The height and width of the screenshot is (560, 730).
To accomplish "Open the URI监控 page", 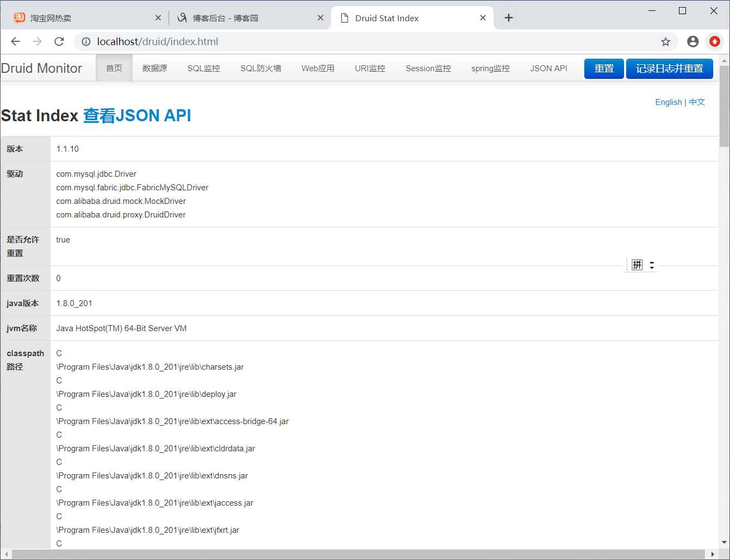I will (x=370, y=68).
